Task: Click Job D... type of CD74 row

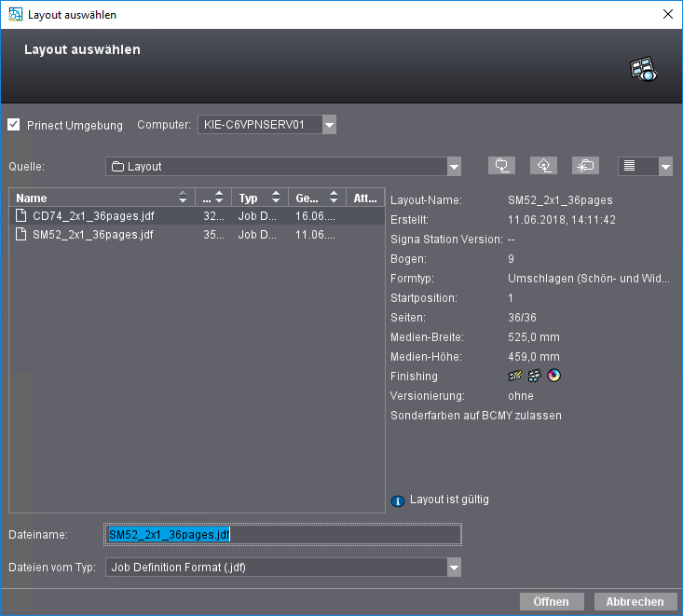Action: 257,215
